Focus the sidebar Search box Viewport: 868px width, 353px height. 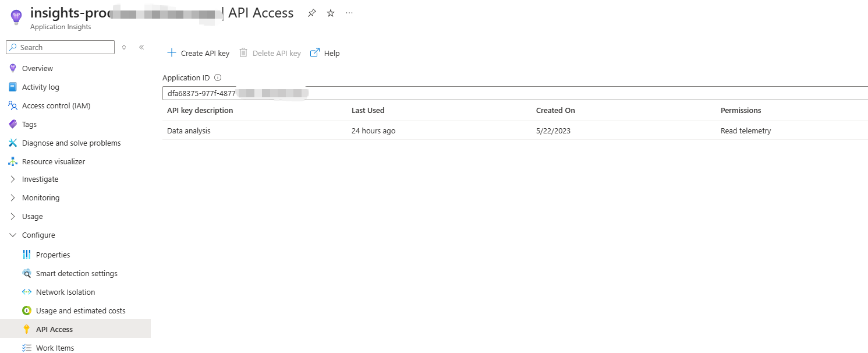click(60, 47)
